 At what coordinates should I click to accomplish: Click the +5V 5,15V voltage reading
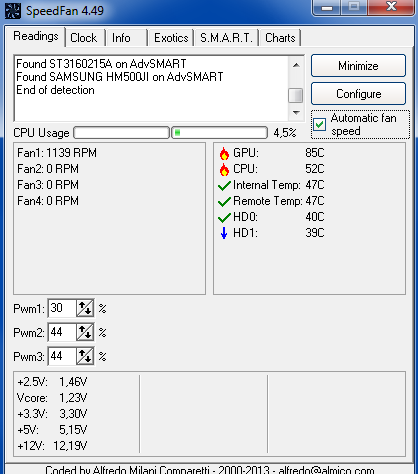point(52,430)
